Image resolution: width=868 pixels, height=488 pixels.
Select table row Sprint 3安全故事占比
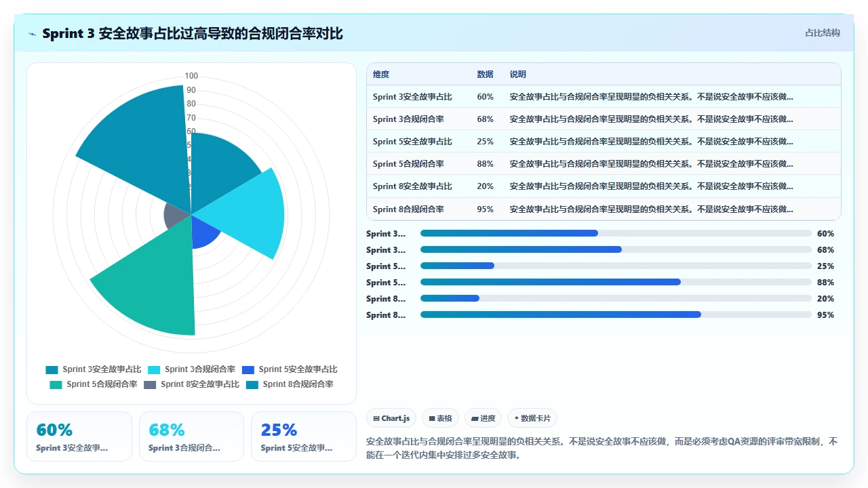604,97
